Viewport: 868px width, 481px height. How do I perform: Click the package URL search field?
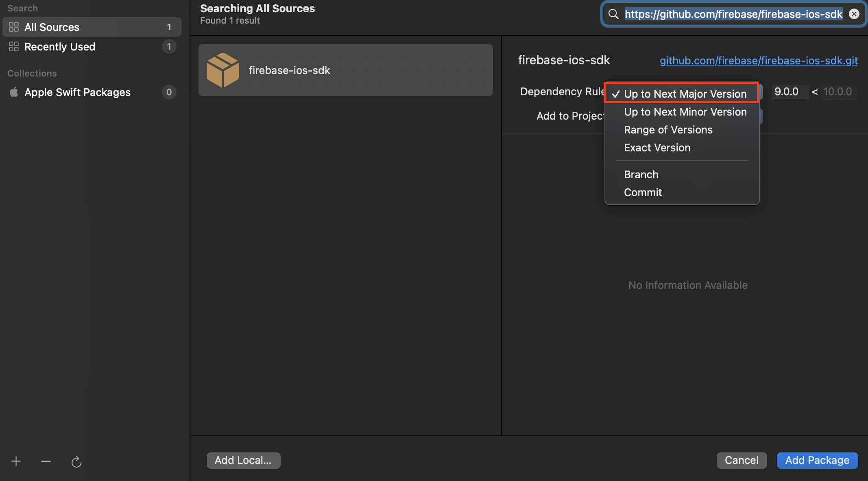tap(733, 14)
